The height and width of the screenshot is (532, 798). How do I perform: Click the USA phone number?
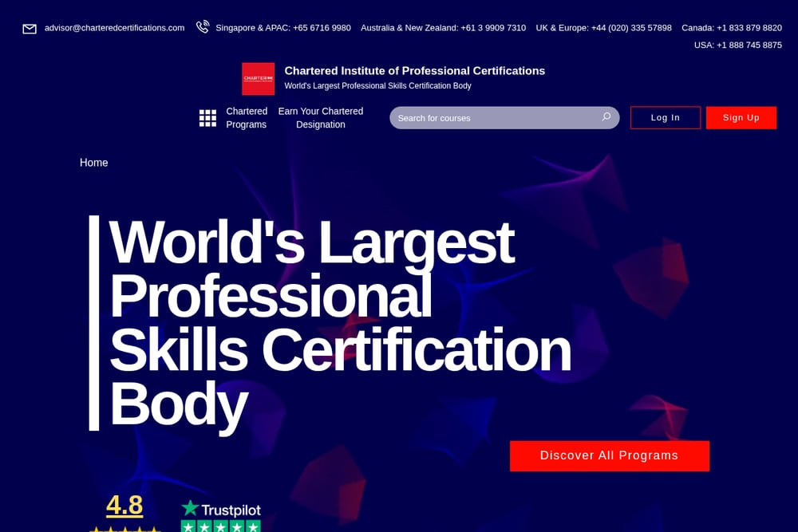click(x=738, y=45)
